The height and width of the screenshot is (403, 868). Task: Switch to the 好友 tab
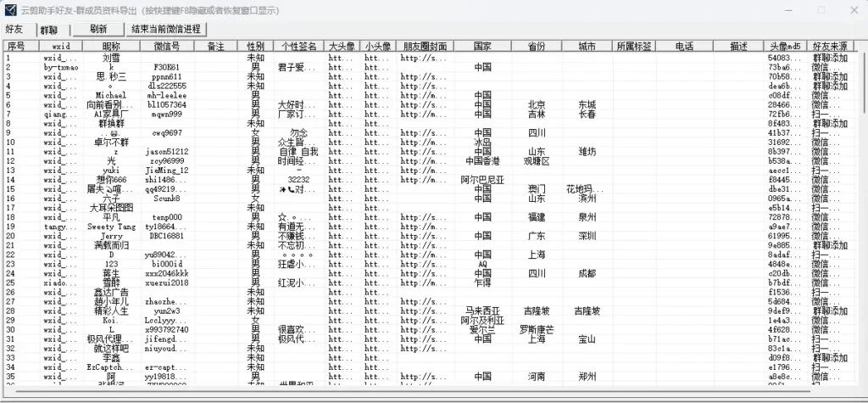14,30
